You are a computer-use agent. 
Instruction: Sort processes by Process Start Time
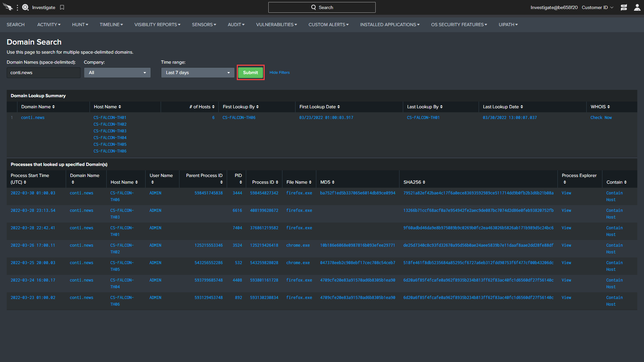(x=30, y=179)
